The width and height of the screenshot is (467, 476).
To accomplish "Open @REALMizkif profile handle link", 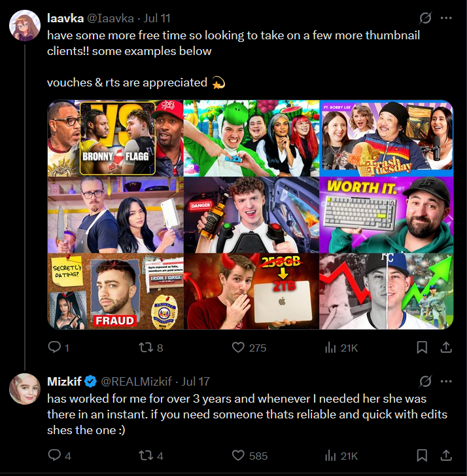I will (x=136, y=381).
